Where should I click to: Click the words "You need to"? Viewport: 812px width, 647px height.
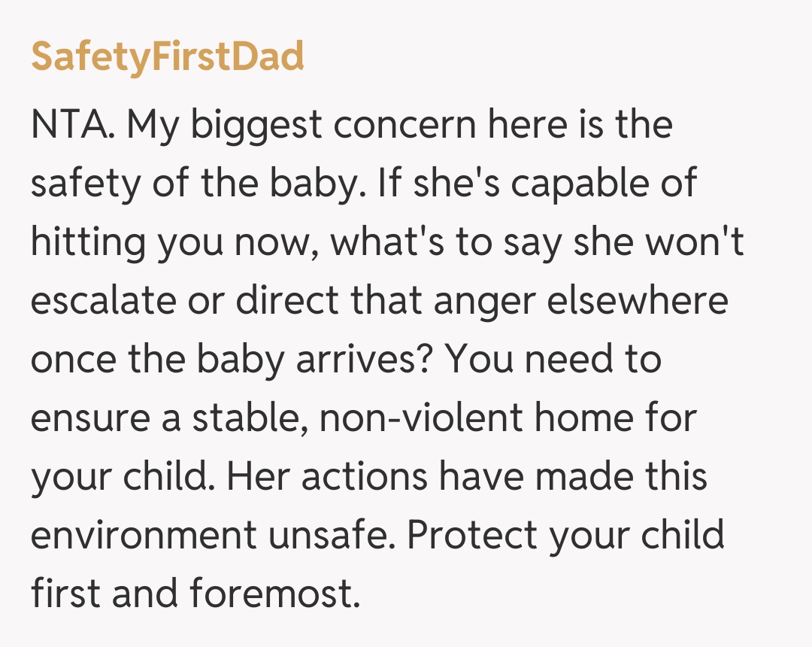554,360
